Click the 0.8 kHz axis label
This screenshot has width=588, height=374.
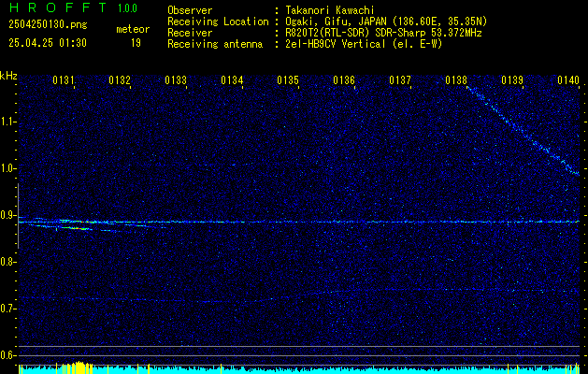[x=7, y=262]
